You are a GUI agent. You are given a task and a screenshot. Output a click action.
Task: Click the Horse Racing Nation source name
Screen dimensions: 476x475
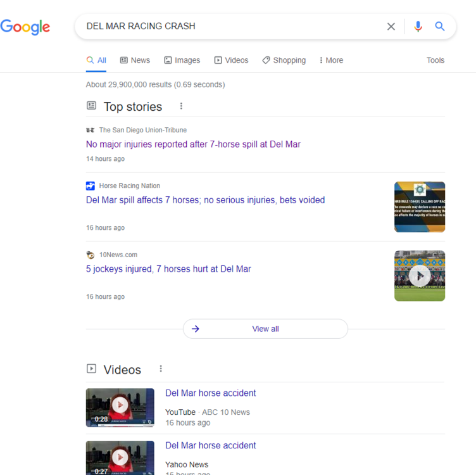(x=130, y=186)
